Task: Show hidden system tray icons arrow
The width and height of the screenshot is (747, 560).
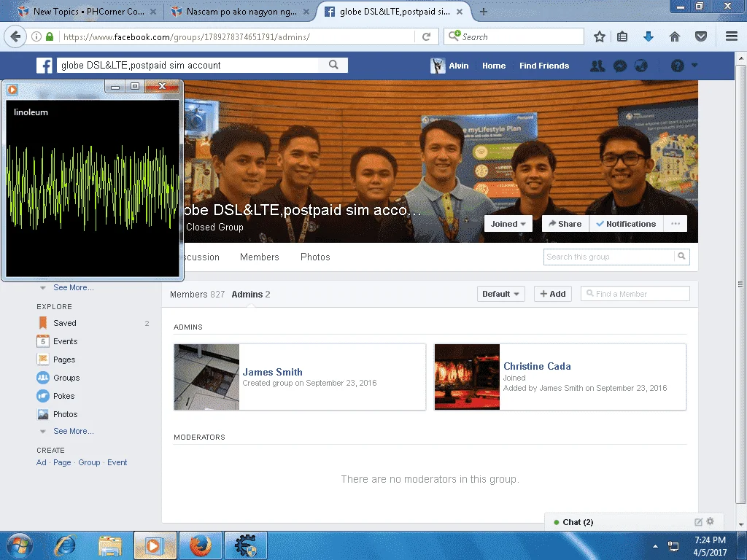Action: coord(656,545)
